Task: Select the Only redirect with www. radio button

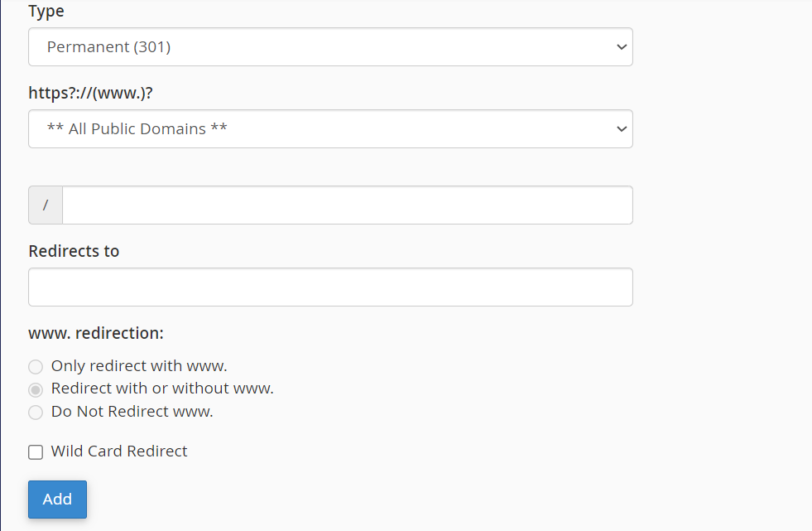Action: click(36, 367)
